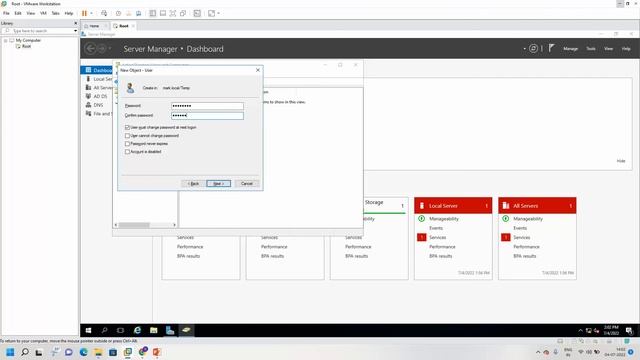
Task: Click the VMware console view icon
Action: [197, 13]
